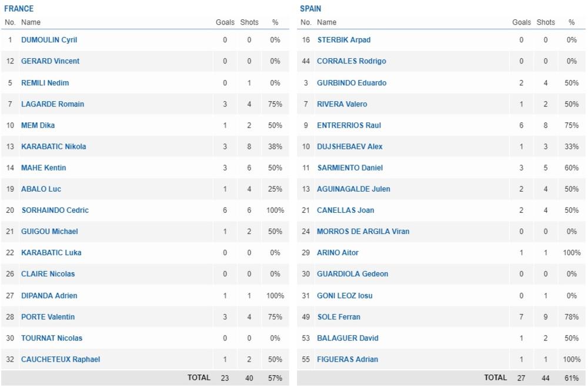
Task: Open SORHAINDO Cedric profile link
Action: [55, 210]
